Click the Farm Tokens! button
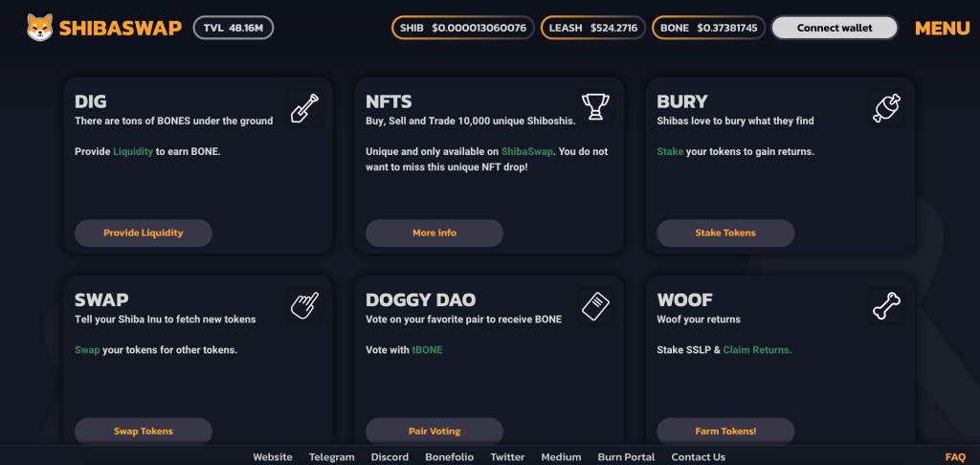 point(725,432)
